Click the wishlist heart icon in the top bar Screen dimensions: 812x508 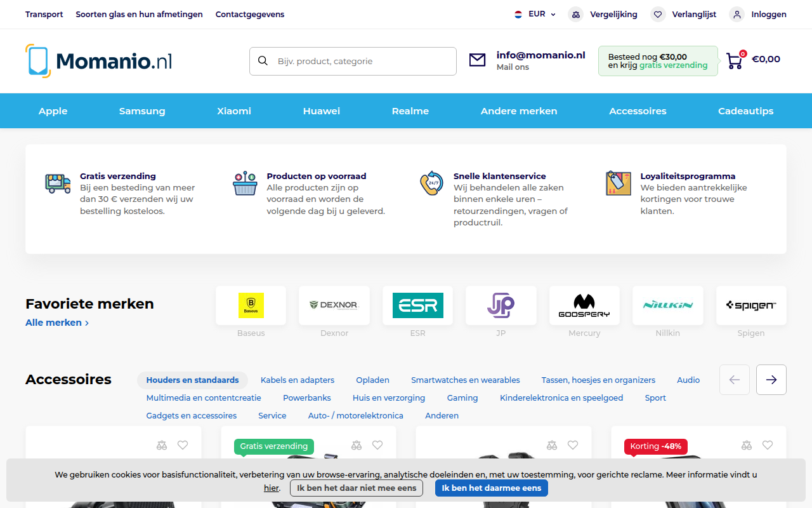pyautogui.click(x=658, y=14)
